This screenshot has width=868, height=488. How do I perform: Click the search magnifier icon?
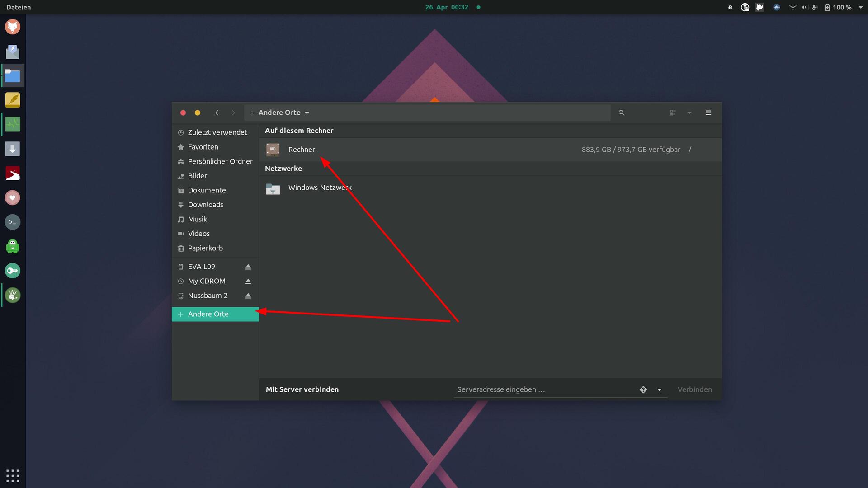[x=621, y=113]
